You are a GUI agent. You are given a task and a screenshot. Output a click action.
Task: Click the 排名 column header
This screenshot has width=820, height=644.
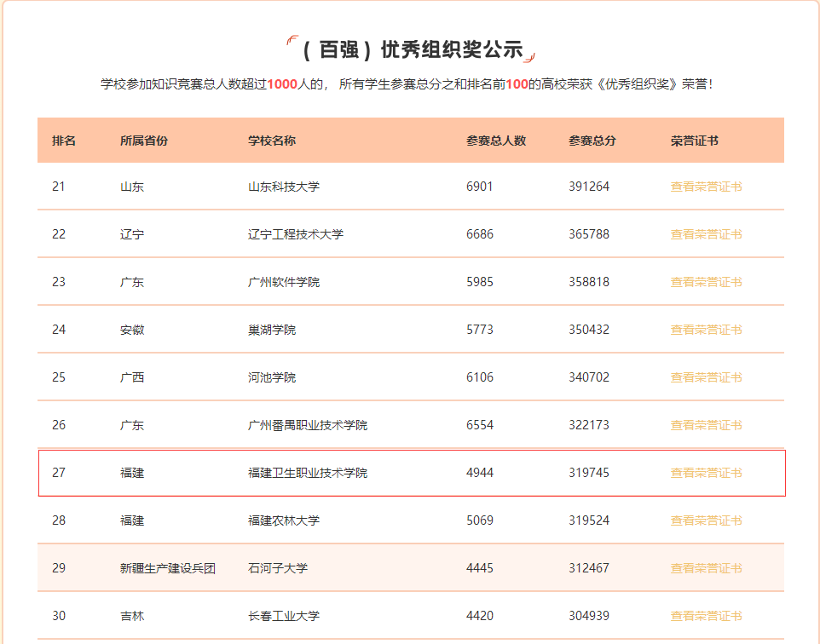pyautogui.click(x=64, y=141)
